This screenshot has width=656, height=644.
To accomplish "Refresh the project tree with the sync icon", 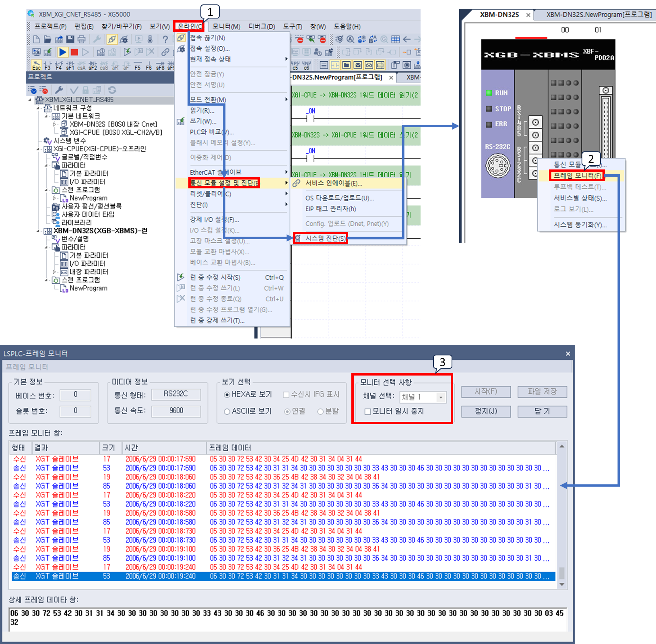I will coord(112,90).
